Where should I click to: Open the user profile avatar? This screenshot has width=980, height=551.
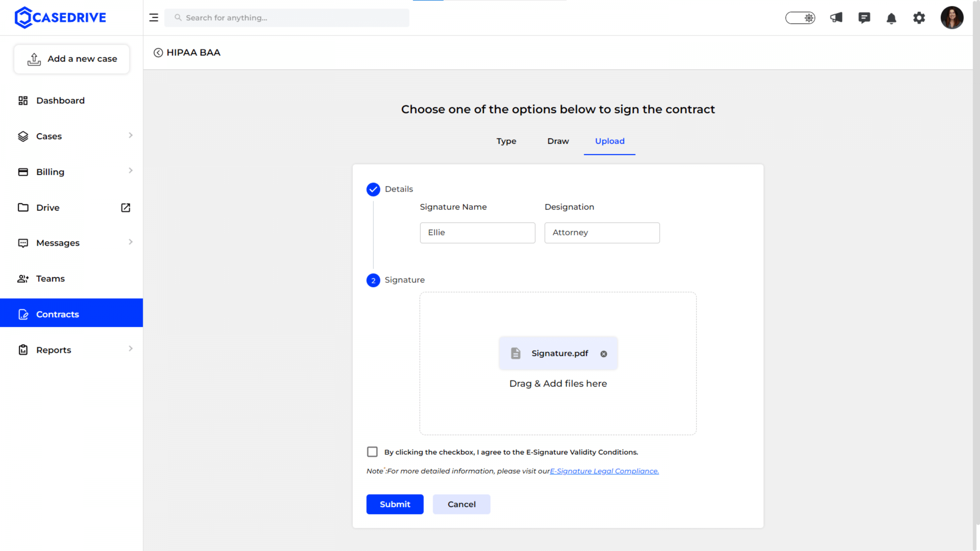click(952, 17)
